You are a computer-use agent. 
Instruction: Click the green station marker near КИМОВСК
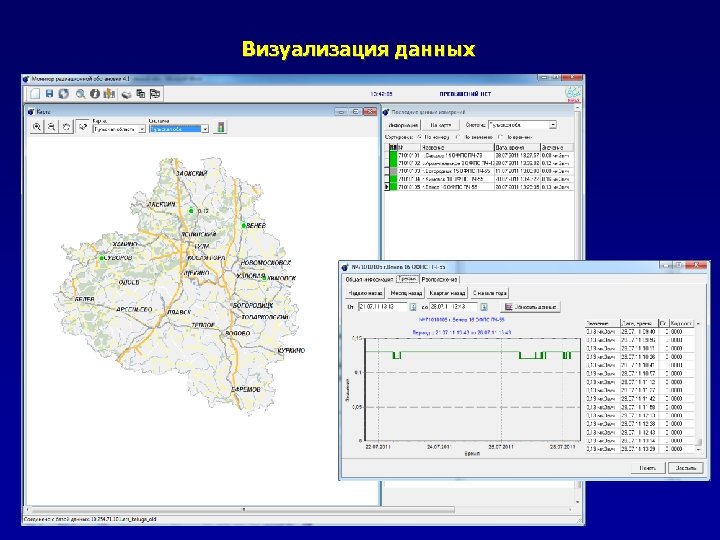click(264, 278)
